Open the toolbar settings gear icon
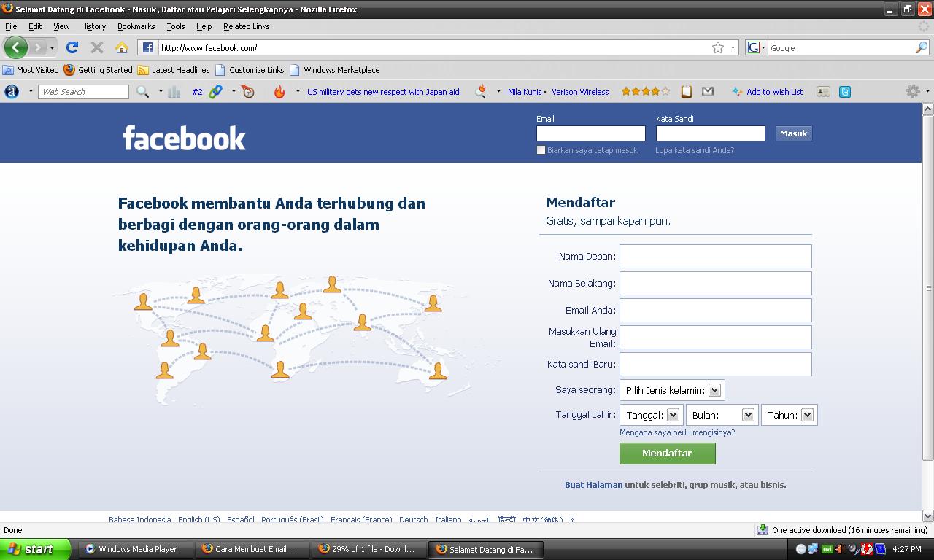This screenshot has height=560, width=934. pyautogui.click(x=912, y=91)
